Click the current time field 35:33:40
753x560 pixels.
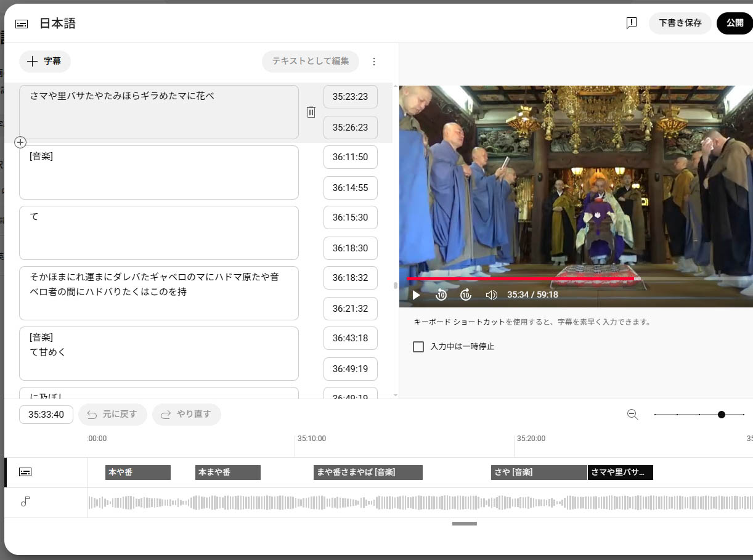(x=46, y=415)
